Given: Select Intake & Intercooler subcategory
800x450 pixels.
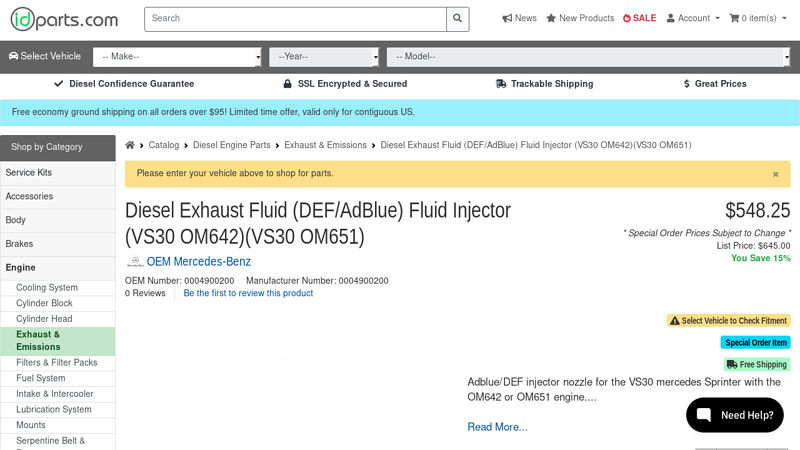Looking at the screenshot, I should 58,394.
